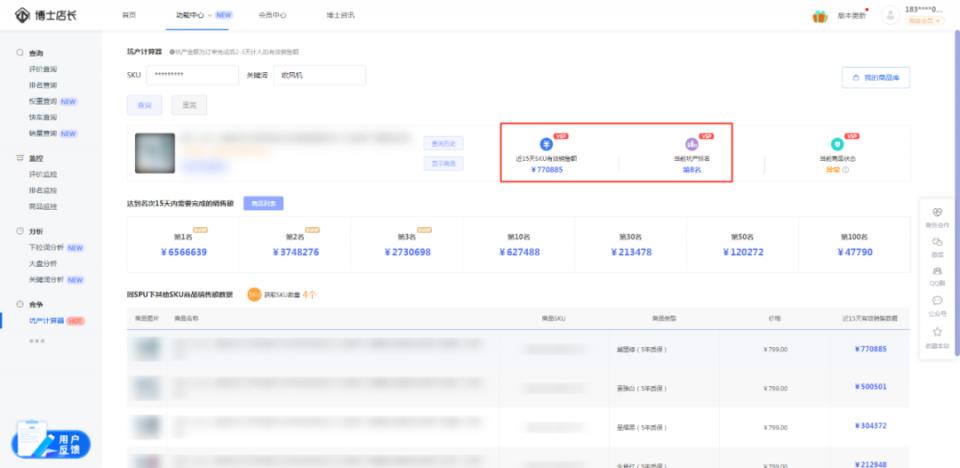Open the WeChat icon in right sidebar
This screenshot has height=468, width=960.
coord(937,242)
